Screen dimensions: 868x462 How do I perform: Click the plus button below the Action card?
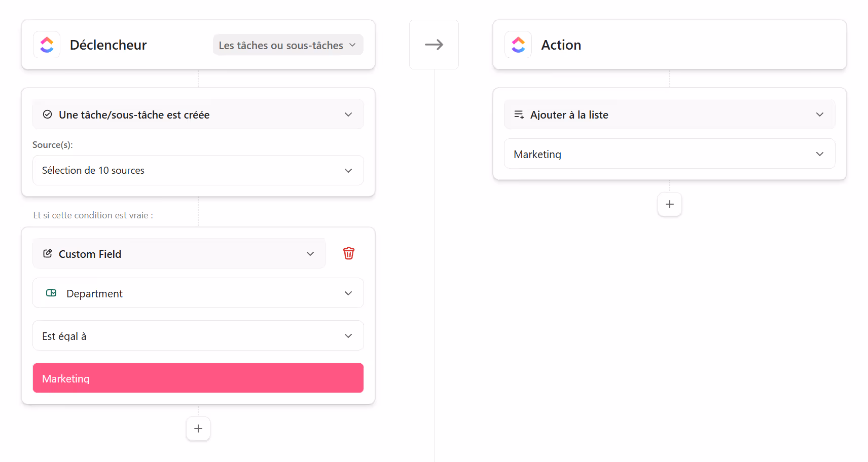669,204
